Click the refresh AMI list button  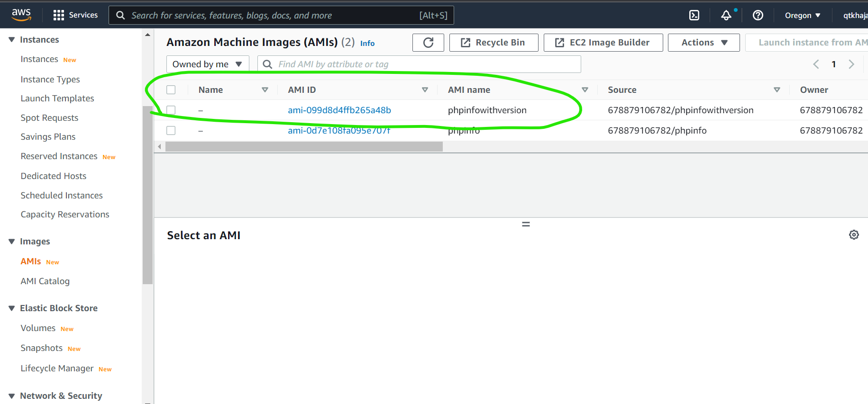(x=428, y=43)
